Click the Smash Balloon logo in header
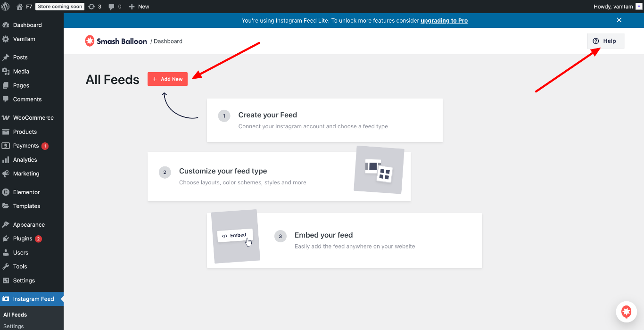Image resolution: width=644 pixels, height=330 pixels. (x=116, y=41)
